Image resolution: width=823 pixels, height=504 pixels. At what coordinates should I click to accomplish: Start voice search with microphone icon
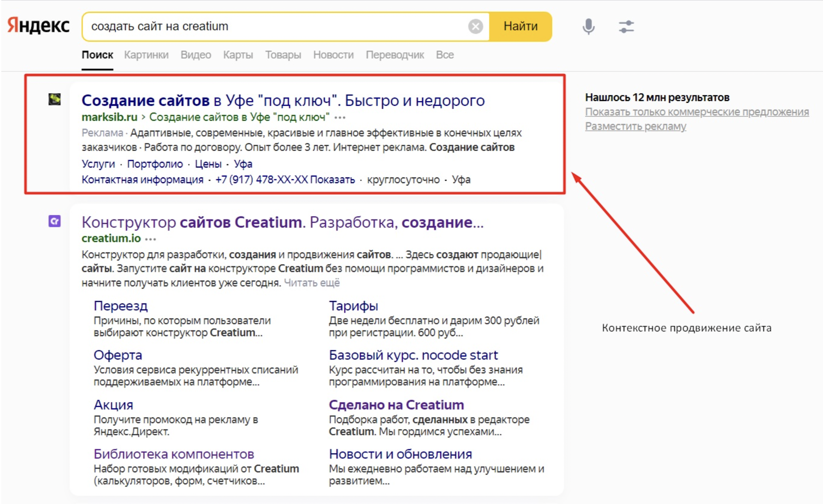pyautogui.click(x=588, y=26)
